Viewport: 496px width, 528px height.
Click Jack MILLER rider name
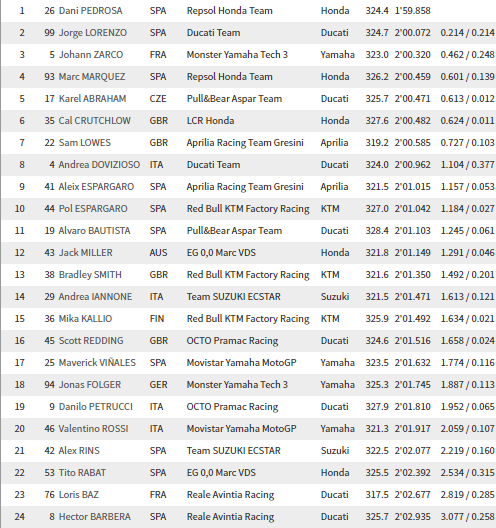point(86,253)
